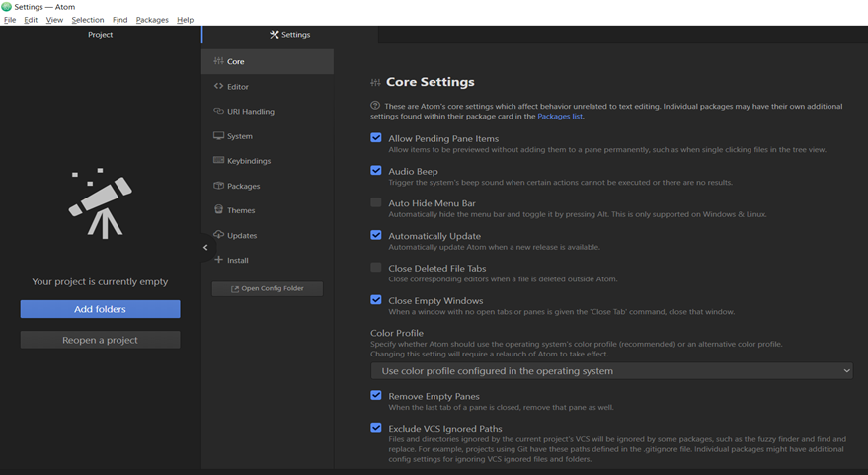This screenshot has width=868, height=475.
Task: Open Themes settings section
Action: coord(268,210)
